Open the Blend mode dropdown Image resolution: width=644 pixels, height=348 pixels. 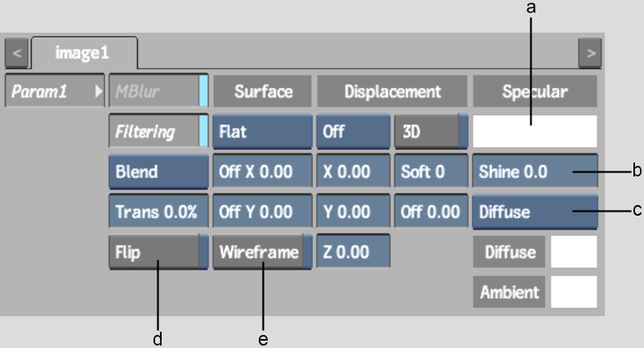point(158,172)
